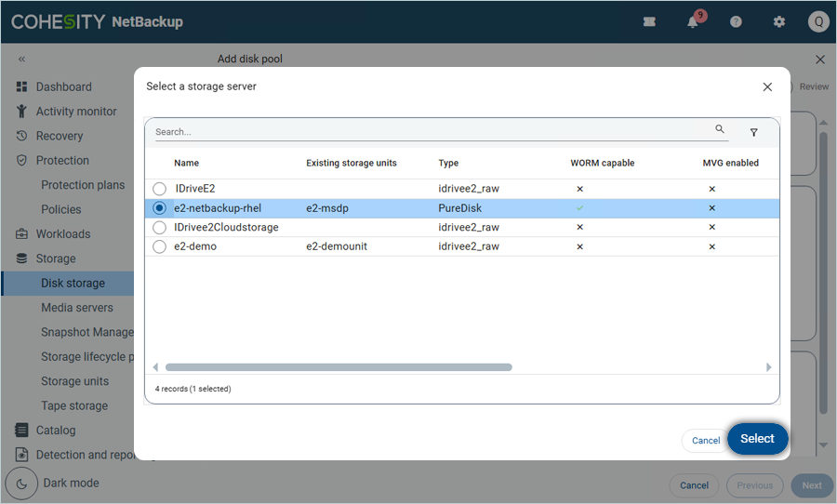Click Cancel in the storage server dialog
Viewport: 837px width, 504px height.
[705, 441]
